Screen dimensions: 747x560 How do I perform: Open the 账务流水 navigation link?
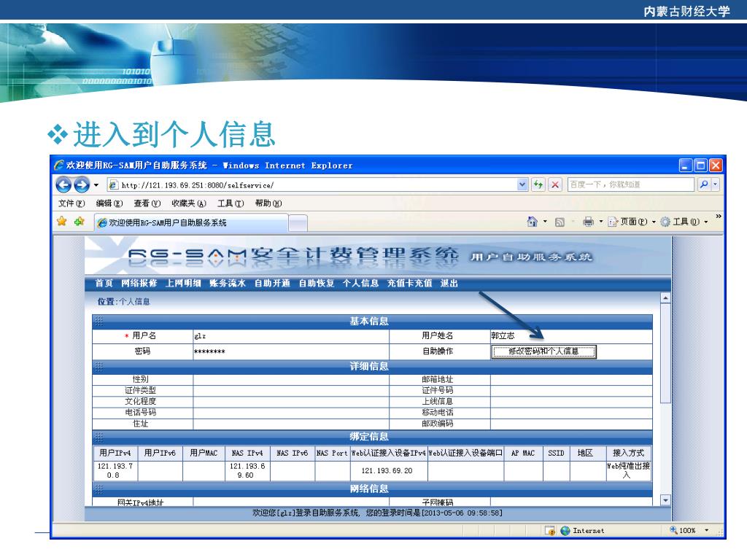click(x=228, y=284)
